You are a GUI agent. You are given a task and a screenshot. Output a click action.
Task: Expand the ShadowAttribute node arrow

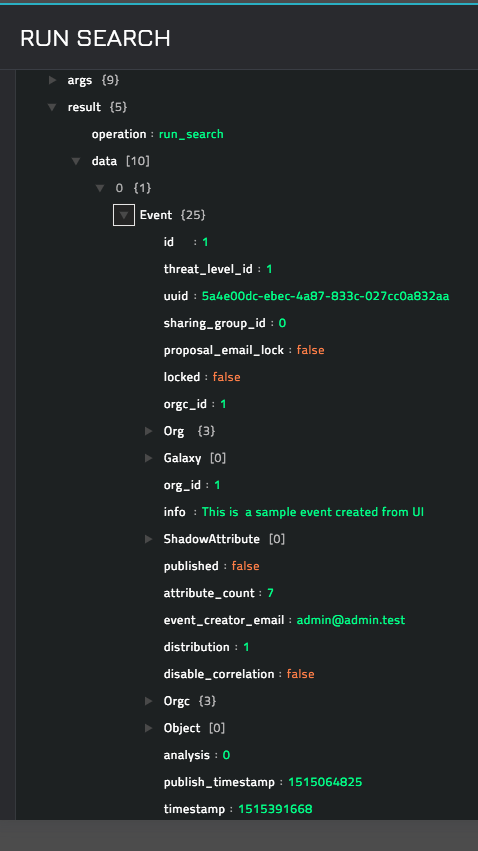(149, 539)
